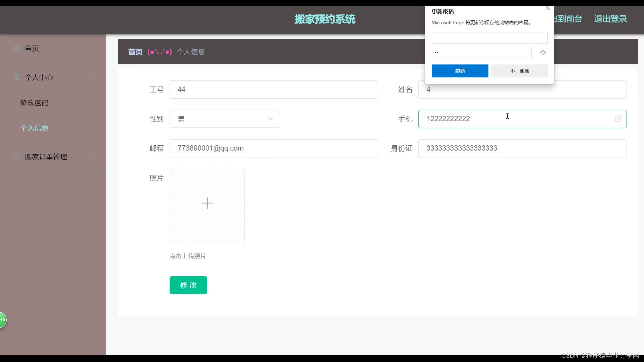Click the green floating badge at left edge
The width and height of the screenshot is (644, 362).
pyautogui.click(x=3, y=320)
